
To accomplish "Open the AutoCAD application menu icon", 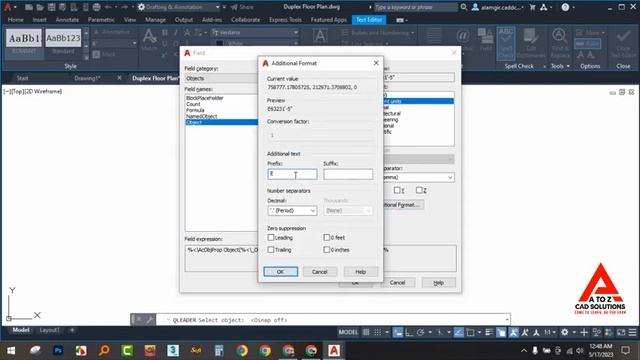I will pyautogui.click(x=8, y=7).
